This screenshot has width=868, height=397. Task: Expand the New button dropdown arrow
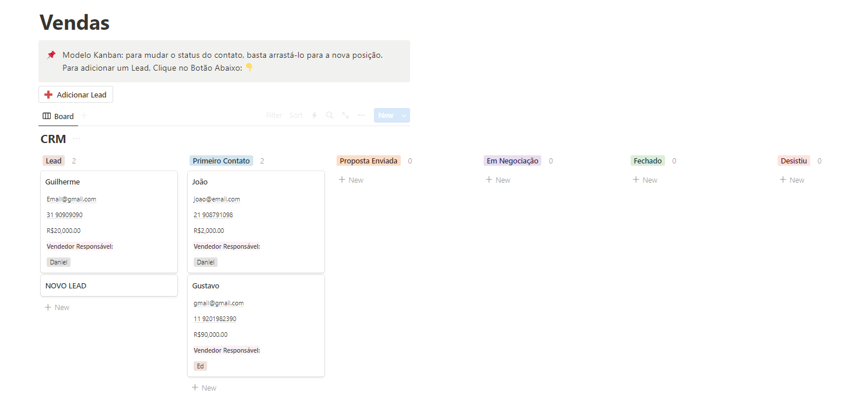[404, 116]
